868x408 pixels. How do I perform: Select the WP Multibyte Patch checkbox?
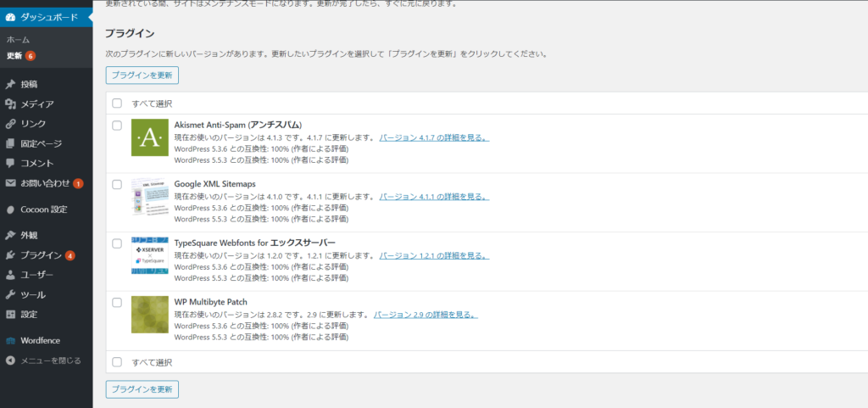[x=117, y=303]
